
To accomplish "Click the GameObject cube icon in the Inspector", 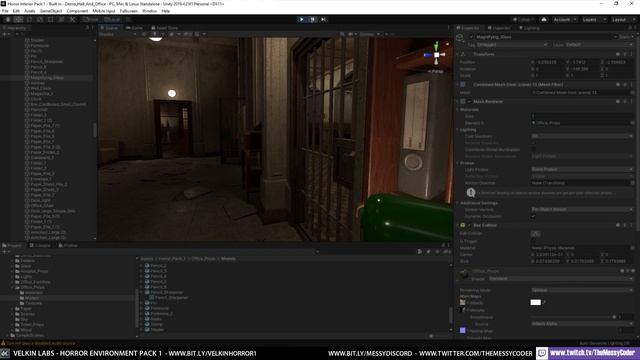I will 460,38.
